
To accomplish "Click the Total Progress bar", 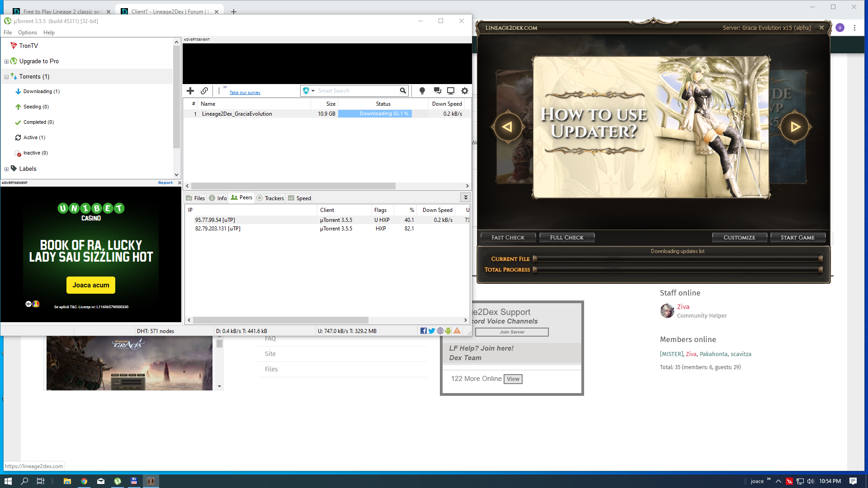I will coord(677,270).
